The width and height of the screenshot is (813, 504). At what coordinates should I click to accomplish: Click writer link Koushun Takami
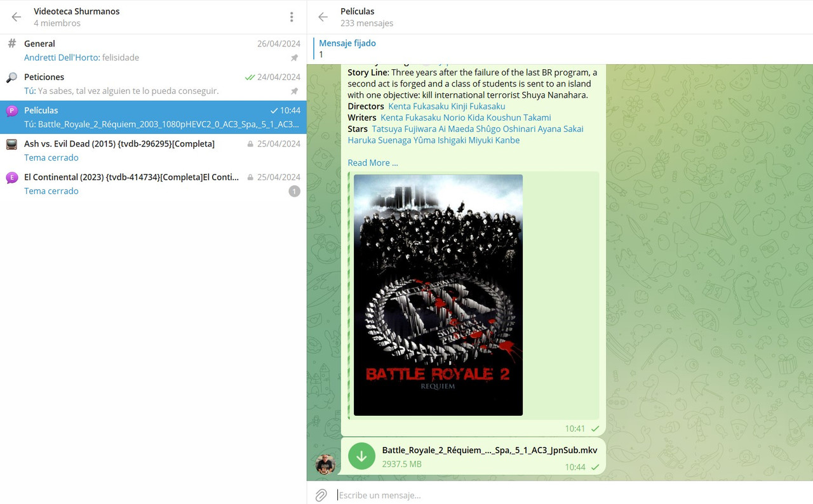point(519,117)
